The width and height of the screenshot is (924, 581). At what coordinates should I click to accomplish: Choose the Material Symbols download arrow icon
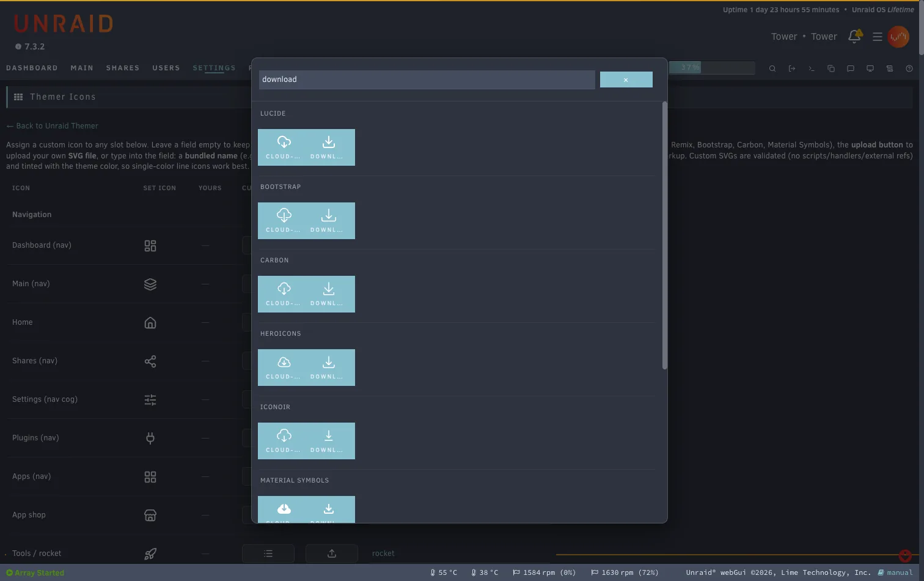pyautogui.click(x=328, y=510)
